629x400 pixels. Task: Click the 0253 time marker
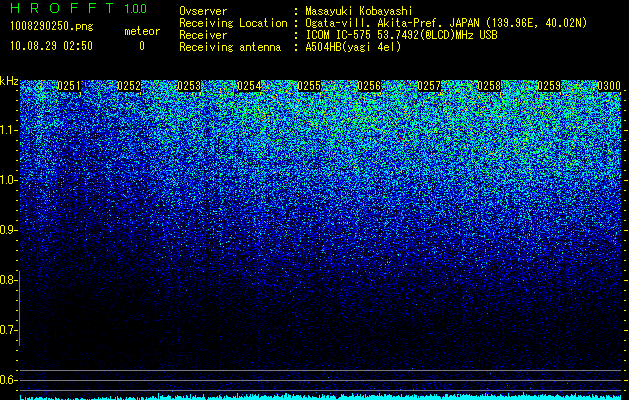click(189, 86)
